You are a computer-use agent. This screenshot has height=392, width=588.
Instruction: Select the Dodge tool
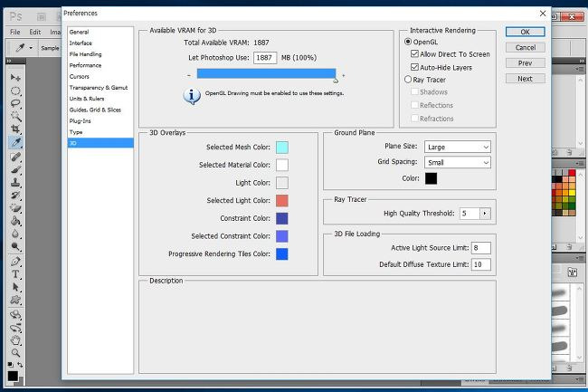pyautogui.click(x=15, y=246)
